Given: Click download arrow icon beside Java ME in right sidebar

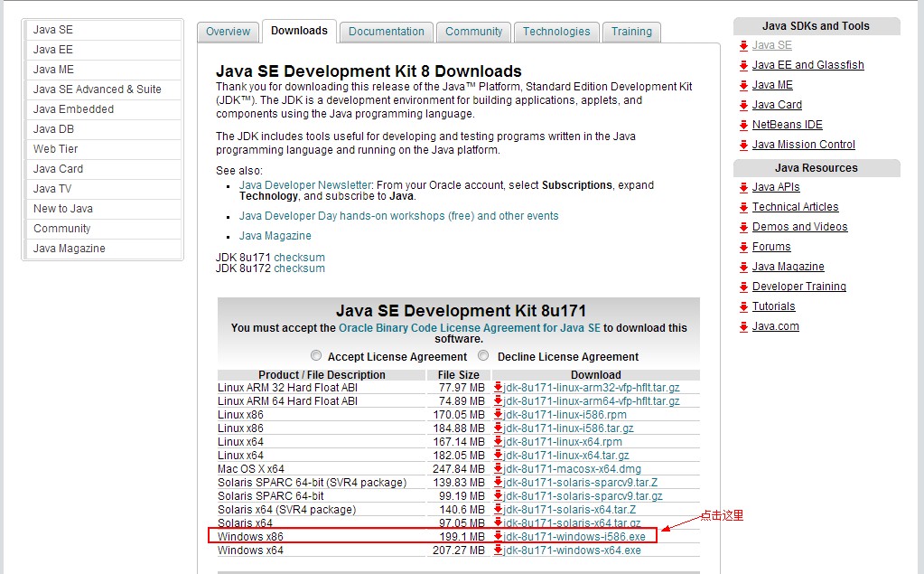Looking at the screenshot, I should (743, 86).
